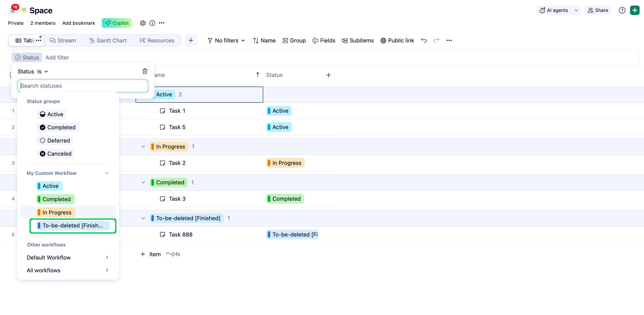The width and height of the screenshot is (644, 315).
Task: Choose To-be-deleted [Finished] status option
Action: tap(73, 225)
